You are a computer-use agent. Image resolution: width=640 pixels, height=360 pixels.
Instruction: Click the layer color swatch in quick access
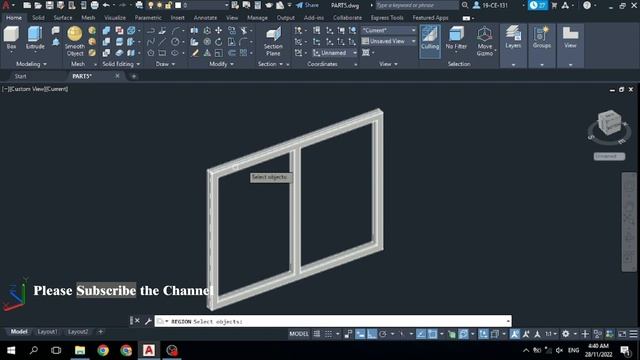click(178, 5)
